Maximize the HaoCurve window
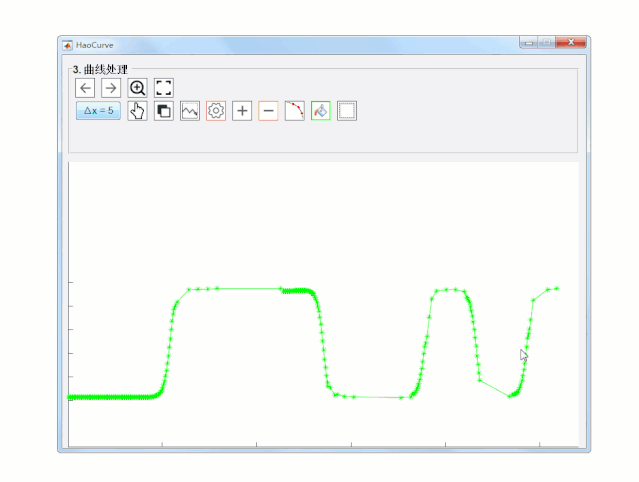 [x=546, y=42]
